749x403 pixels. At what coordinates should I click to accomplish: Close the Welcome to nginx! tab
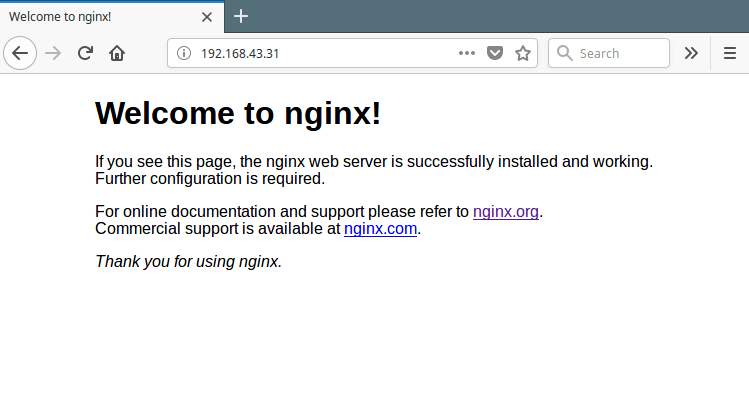(x=207, y=17)
